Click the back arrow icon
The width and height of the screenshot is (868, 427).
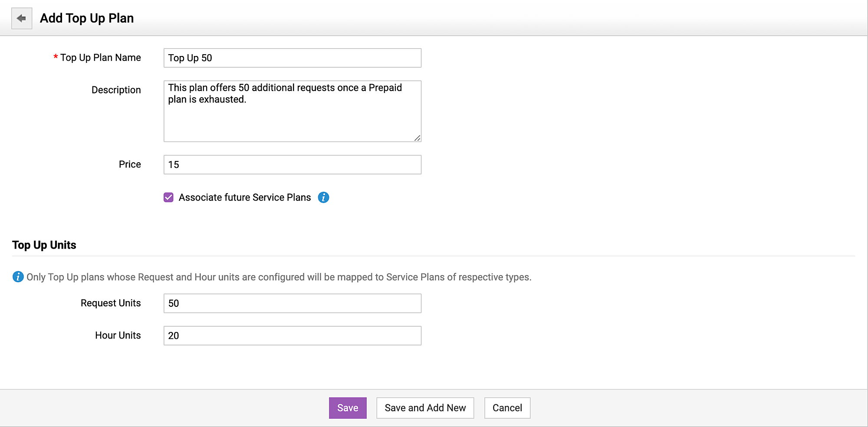click(x=21, y=18)
